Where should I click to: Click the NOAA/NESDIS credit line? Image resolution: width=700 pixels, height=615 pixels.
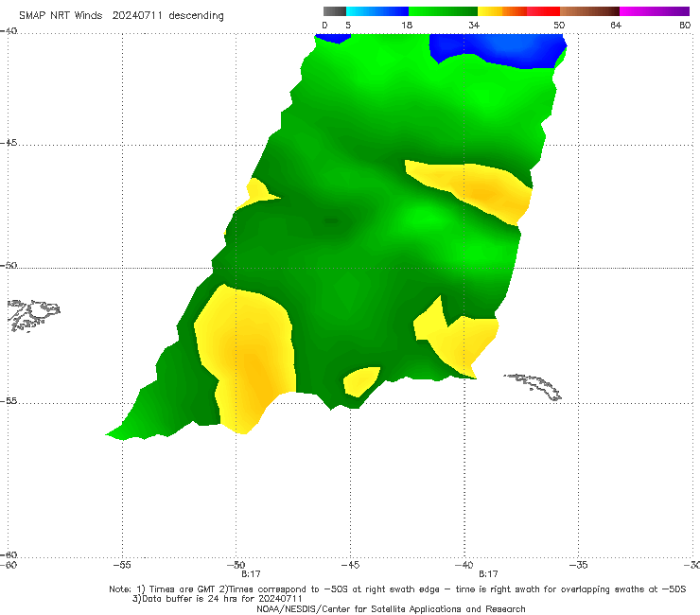[391, 608]
